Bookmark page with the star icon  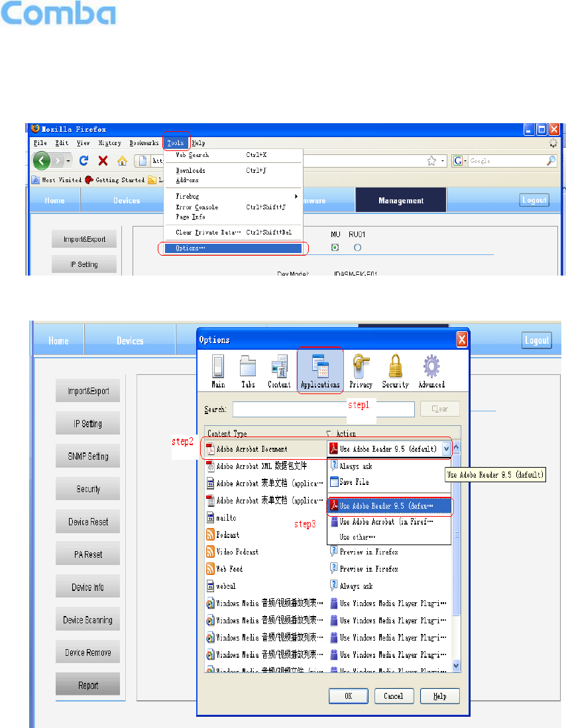click(x=431, y=161)
